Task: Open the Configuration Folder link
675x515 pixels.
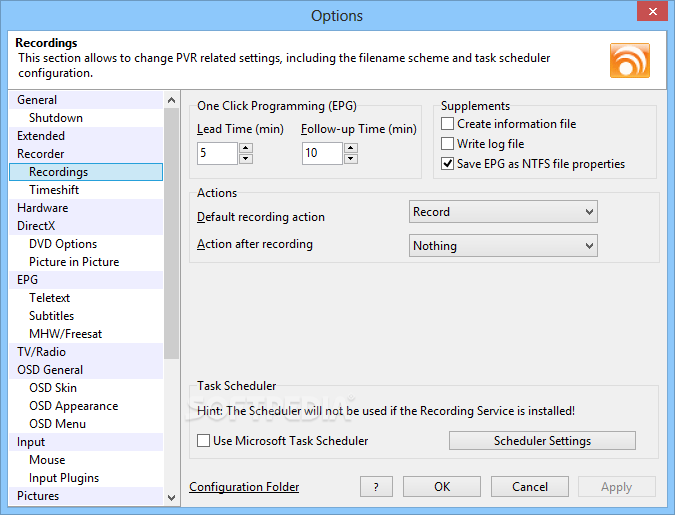Action: click(244, 487)
